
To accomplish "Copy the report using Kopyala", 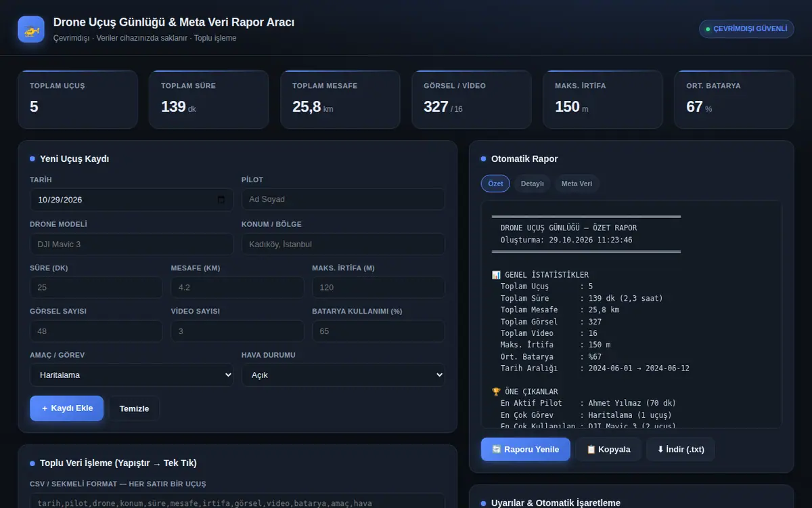I will [x=608, y=449].
